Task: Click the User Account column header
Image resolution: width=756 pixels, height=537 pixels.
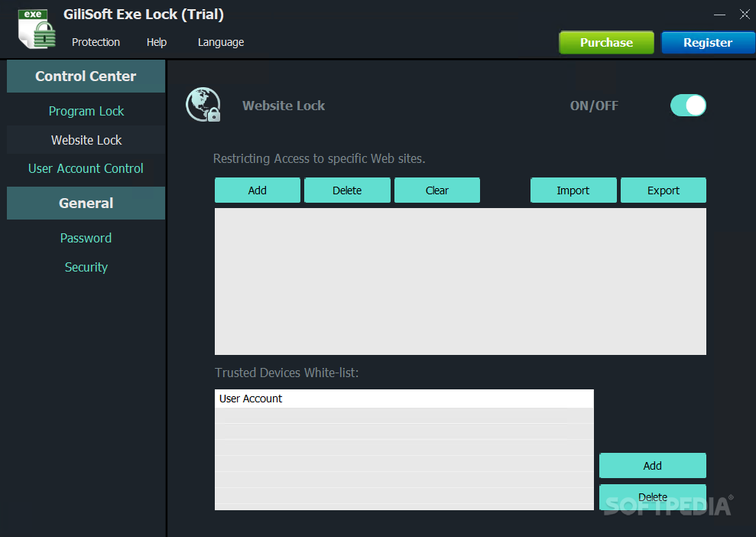Action: pos(404,399)
